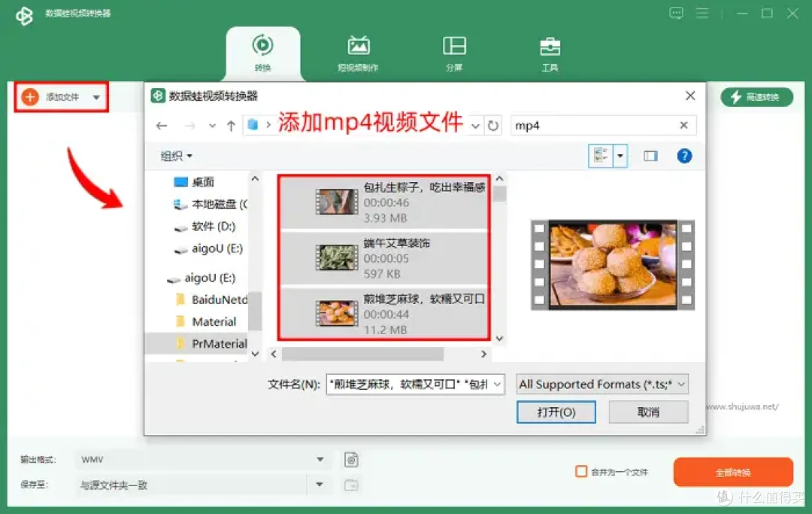Select the first aigoU (E:) entry

tap(208, 248)
